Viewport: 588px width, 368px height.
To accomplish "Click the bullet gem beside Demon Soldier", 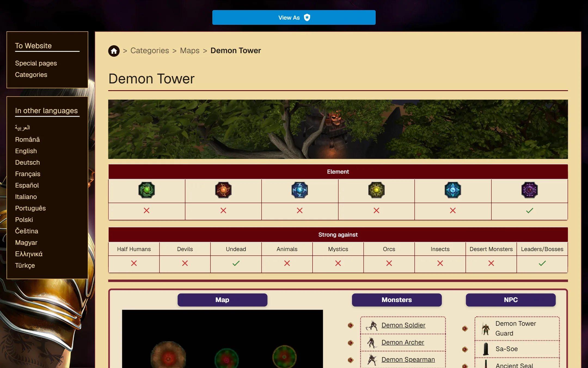I will click(x=351, y=325).
